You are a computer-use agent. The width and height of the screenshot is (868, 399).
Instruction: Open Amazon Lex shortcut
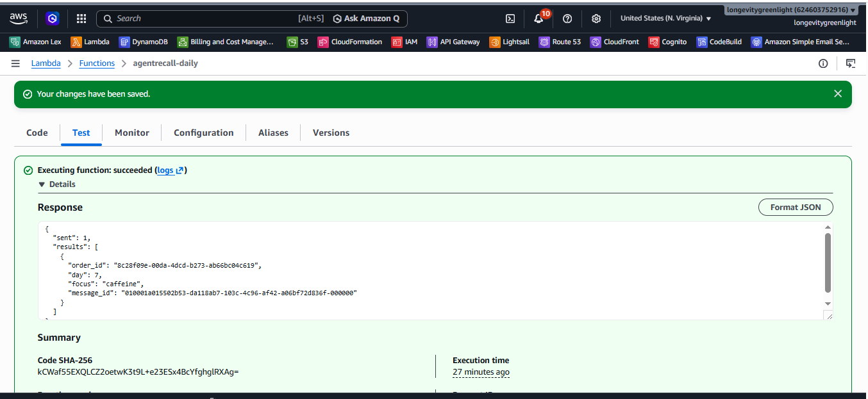point(36,42)
